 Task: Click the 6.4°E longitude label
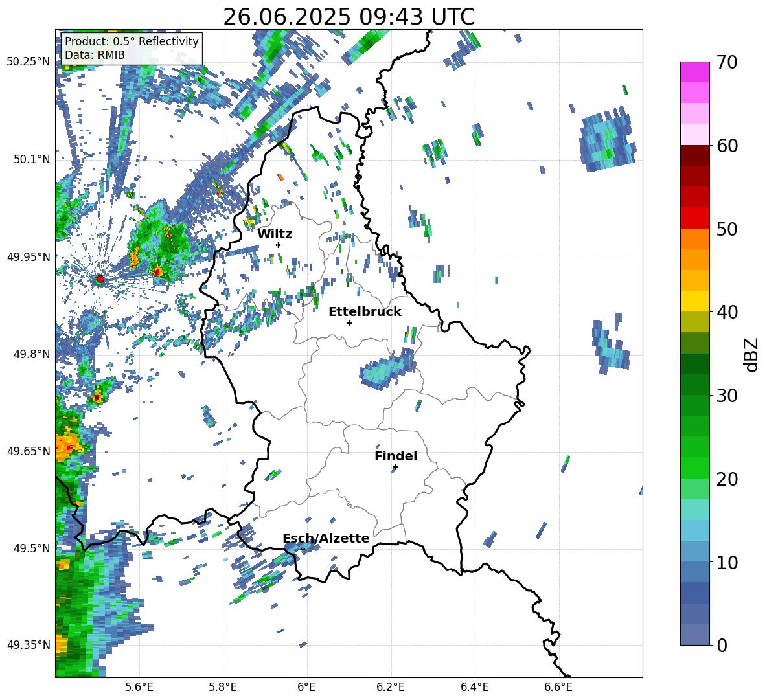point(474,687)
